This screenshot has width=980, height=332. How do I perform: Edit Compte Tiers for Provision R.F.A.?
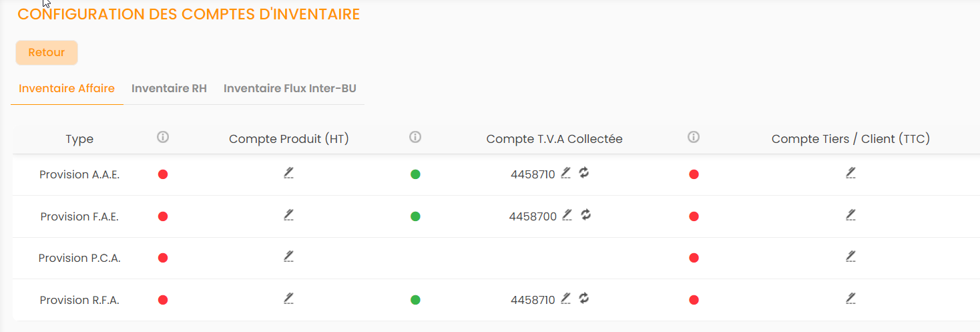(850, 299)
